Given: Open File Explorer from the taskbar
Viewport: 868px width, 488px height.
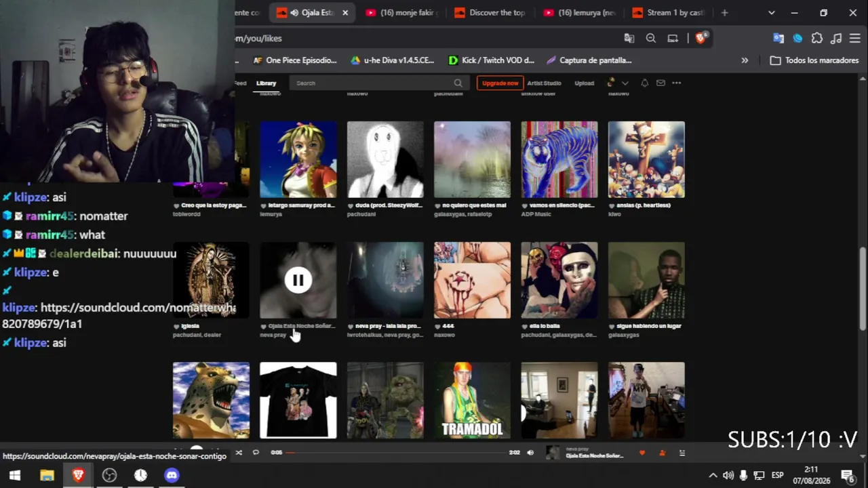Looking at the screenshot, I should point(47,475).
